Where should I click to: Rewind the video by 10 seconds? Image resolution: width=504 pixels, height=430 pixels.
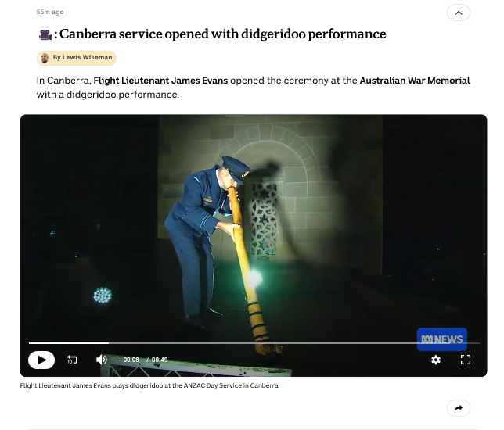72,360
